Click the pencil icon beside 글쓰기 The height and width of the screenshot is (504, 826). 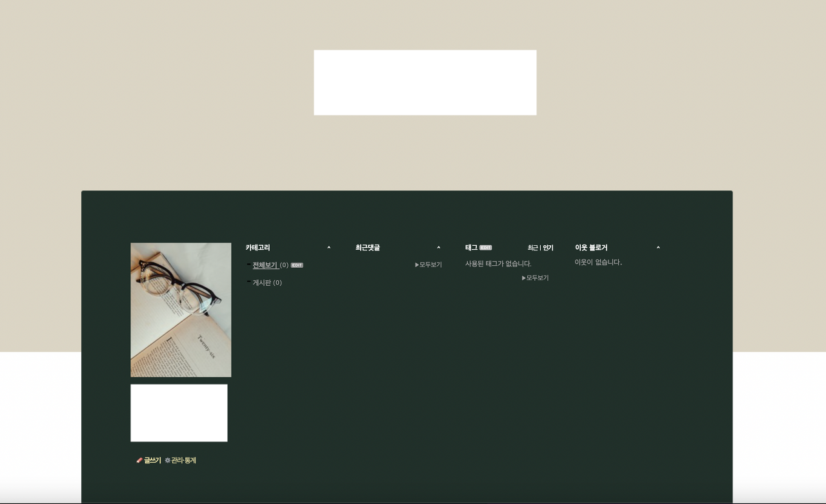click(x=139, y=460)
